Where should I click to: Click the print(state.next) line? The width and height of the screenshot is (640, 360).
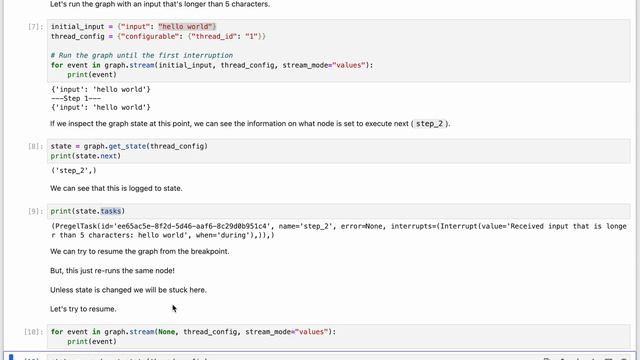point(86,156)
